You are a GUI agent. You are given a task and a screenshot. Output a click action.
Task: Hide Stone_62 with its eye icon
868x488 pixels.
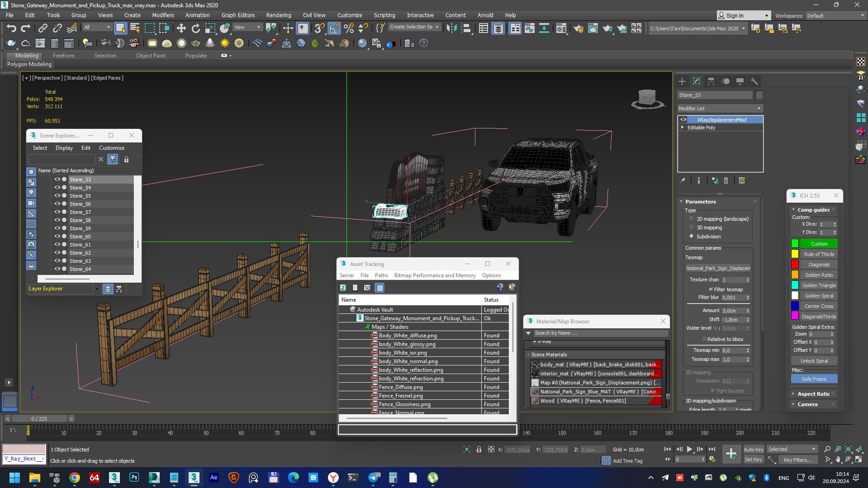click(57, 253)
